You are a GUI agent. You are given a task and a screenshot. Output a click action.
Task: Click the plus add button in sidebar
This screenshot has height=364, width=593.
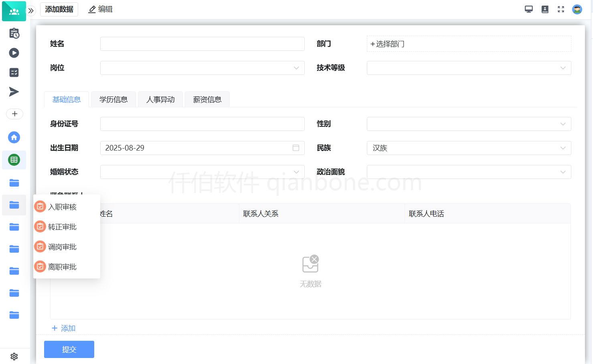(x=14, y=114)
